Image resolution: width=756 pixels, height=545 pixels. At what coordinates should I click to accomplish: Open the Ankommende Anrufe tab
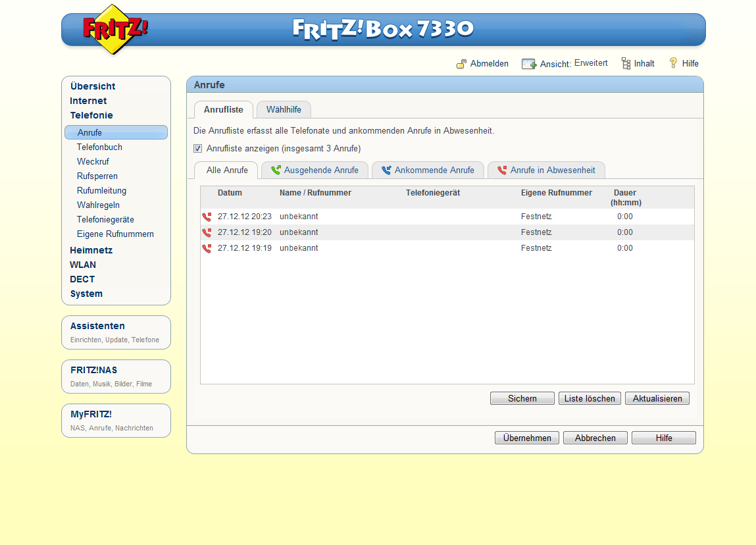click(x=428, y=170)
